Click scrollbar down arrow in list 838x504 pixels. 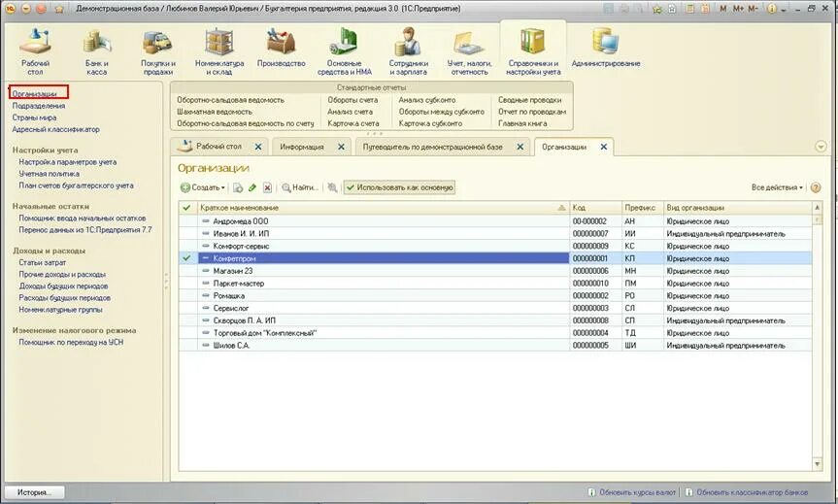tap(816, 463)
